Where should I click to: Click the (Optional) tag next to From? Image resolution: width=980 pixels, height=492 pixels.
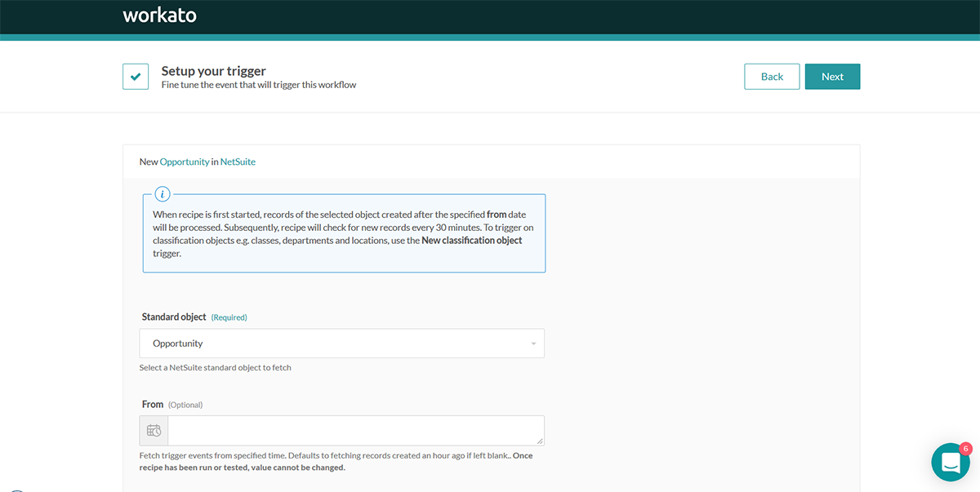click(x=185, y=405)
